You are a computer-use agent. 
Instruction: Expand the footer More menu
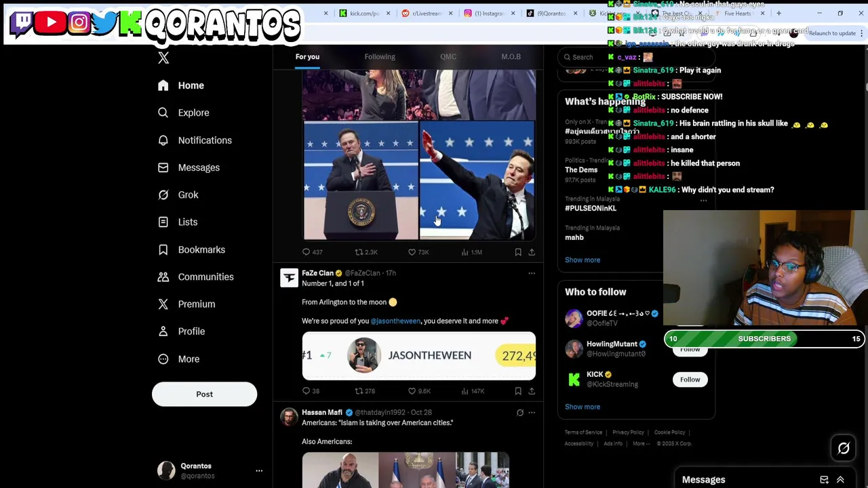[640, 444]
